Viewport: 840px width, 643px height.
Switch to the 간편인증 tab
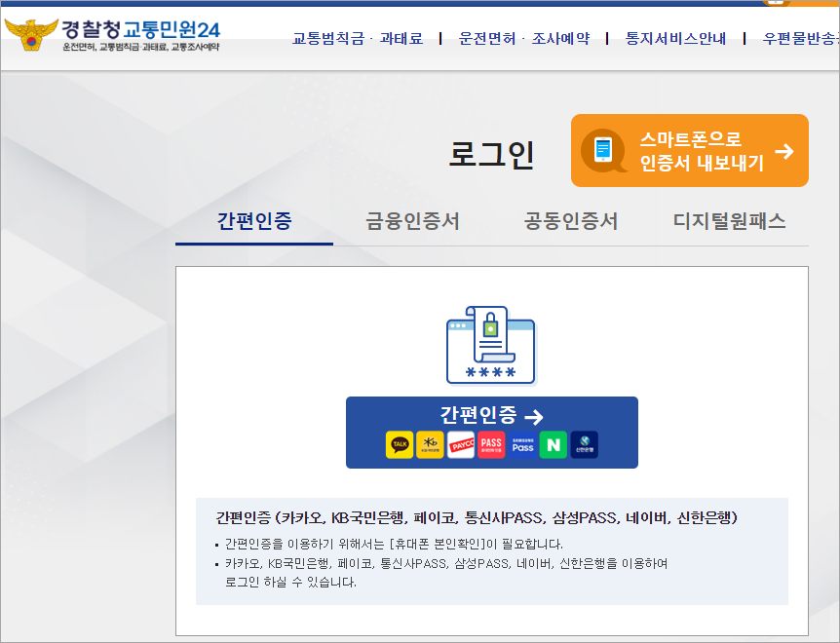pos(253,221)
